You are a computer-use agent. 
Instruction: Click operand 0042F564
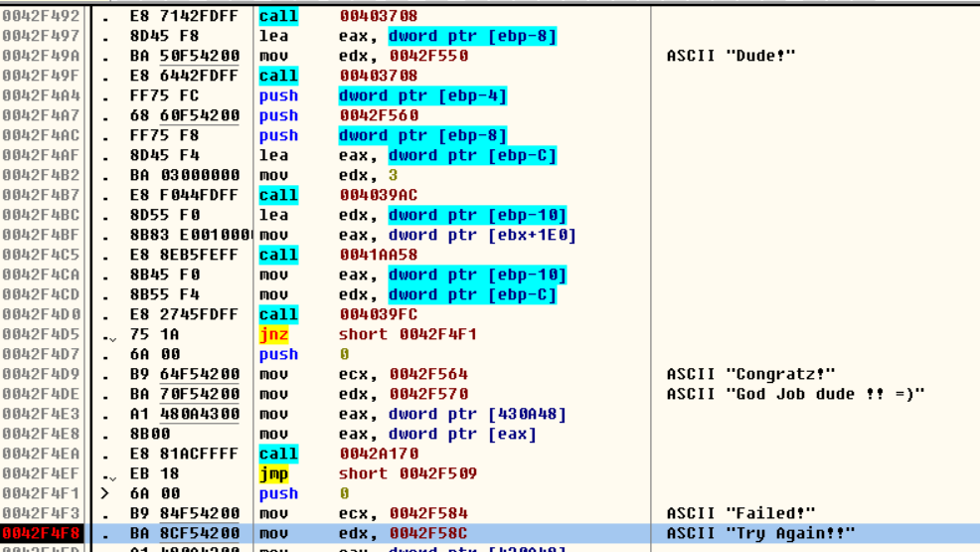click(428, 374)
